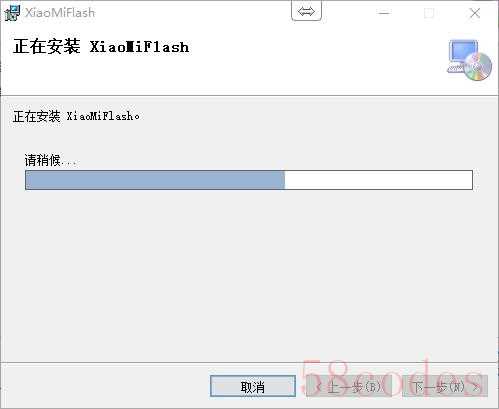Close the XiaoMiFlash installer window
499x409 pixels.
coord(475,13)
